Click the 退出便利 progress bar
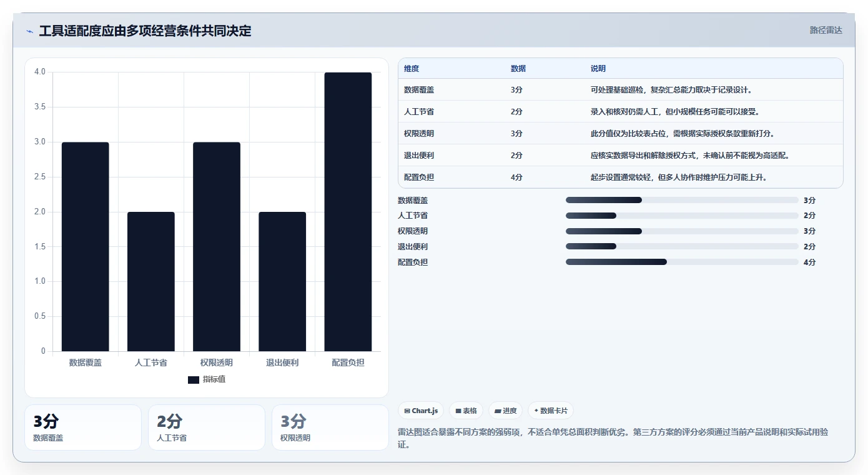This screenshot has width=868, height=475. coord(682,247)
